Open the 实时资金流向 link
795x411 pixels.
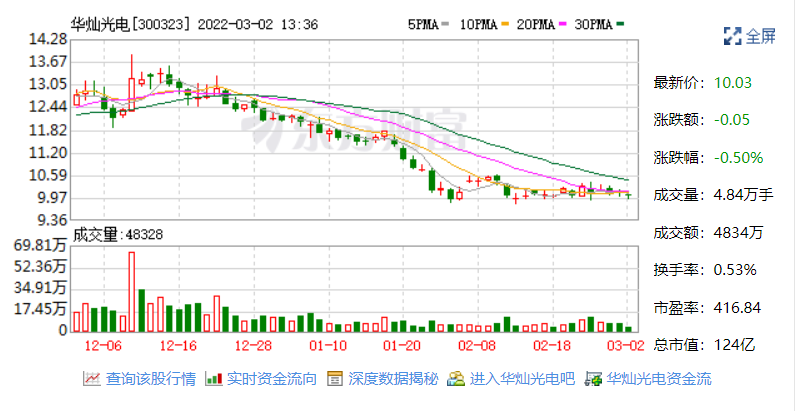click(272, 379)
